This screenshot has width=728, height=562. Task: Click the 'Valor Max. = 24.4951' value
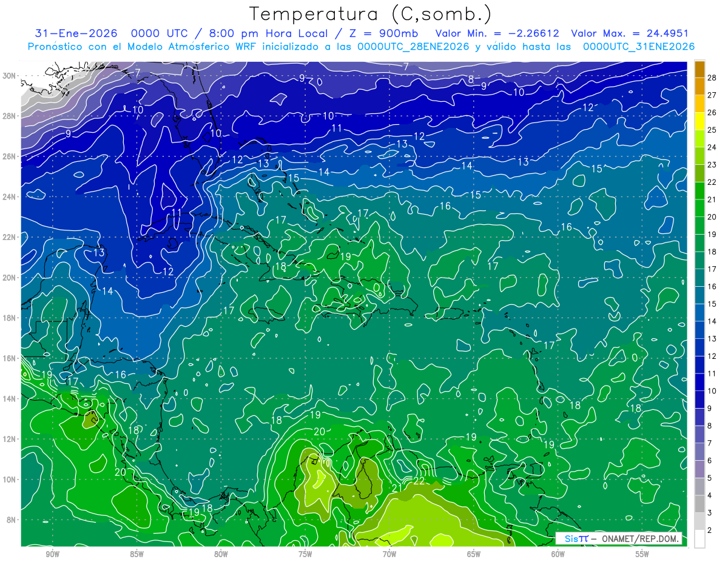coord(630,33)
